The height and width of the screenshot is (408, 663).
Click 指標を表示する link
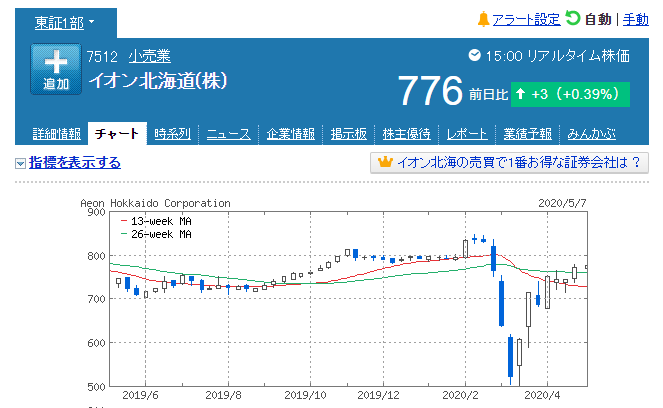75,163
